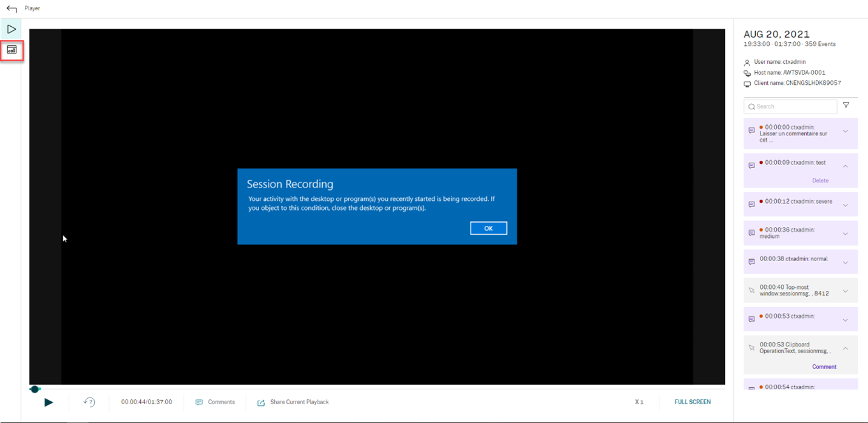Image resolution: width=868 pixels, height=423 pixels.
Task: Click the AUG 20, 2021 recording date
Action: click(x=776, y=35)
